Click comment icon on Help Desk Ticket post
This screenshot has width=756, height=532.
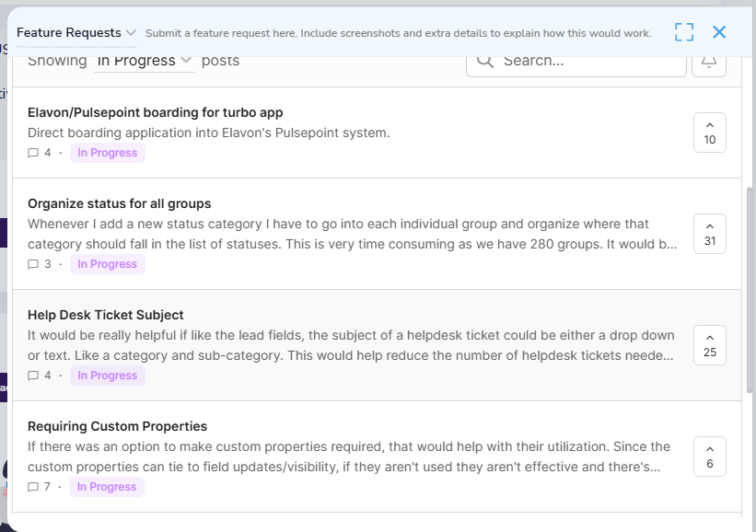coord(34,376)
